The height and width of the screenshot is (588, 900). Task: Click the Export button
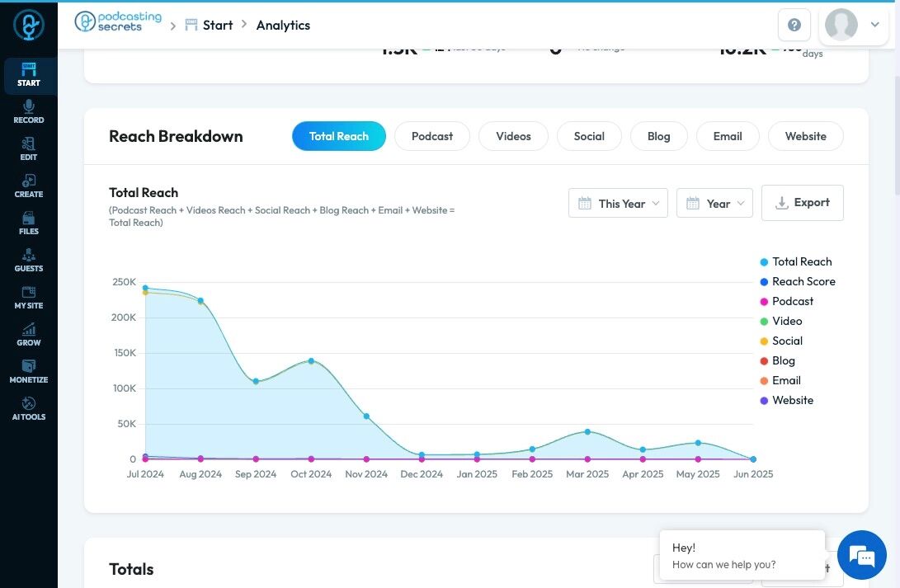pos(803,203)
